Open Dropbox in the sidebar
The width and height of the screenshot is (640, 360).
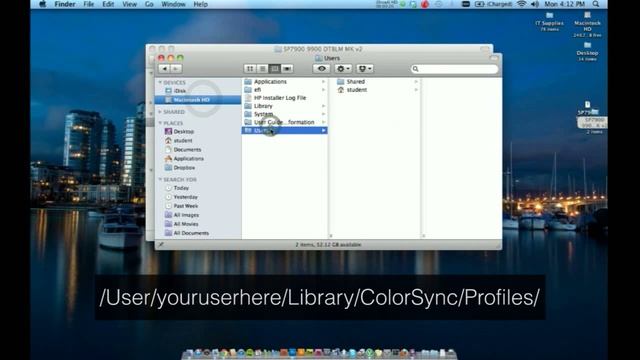click(184, 167)
